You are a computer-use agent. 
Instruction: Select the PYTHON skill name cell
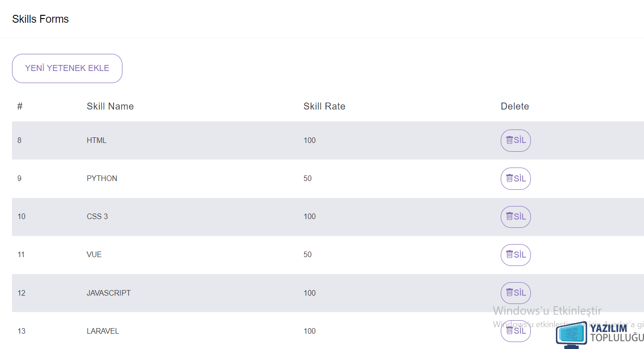click(x=102, y=178)
